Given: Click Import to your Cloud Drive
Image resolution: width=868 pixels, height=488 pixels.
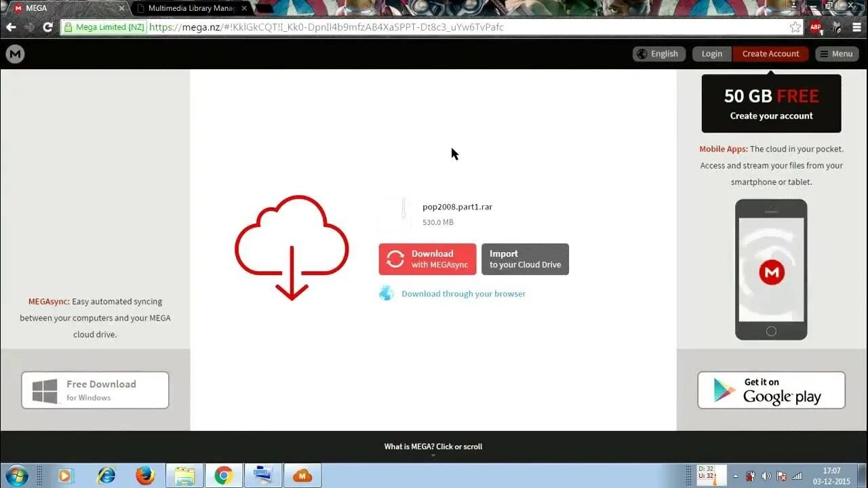Looking at the screenshot, I should point(525,259).
